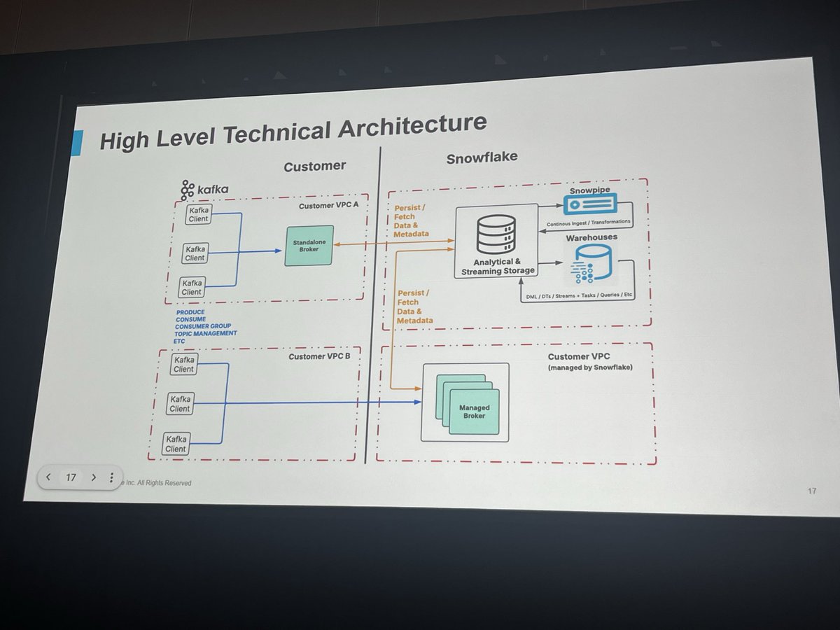Open the three-dot slide options menu
840x630 pixels.
111,477
